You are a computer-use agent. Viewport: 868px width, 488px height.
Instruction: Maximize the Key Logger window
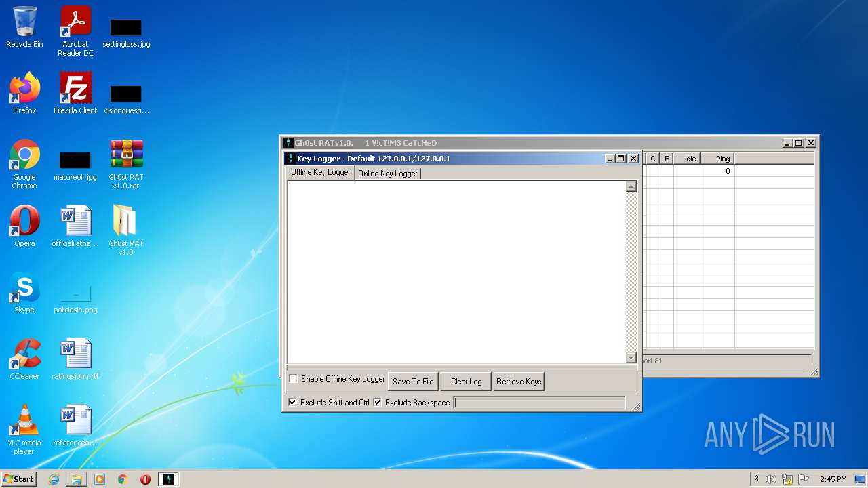click(620, 159)
